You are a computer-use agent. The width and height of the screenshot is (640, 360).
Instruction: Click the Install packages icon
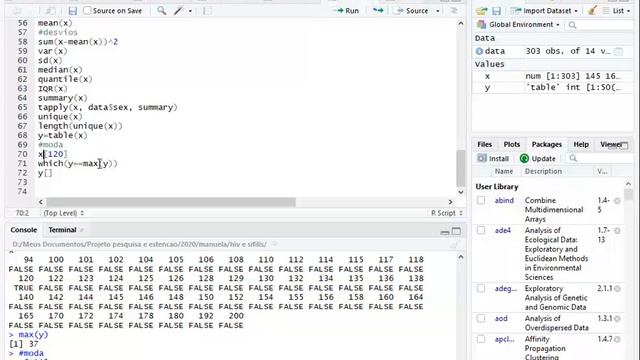click(482, 158)
